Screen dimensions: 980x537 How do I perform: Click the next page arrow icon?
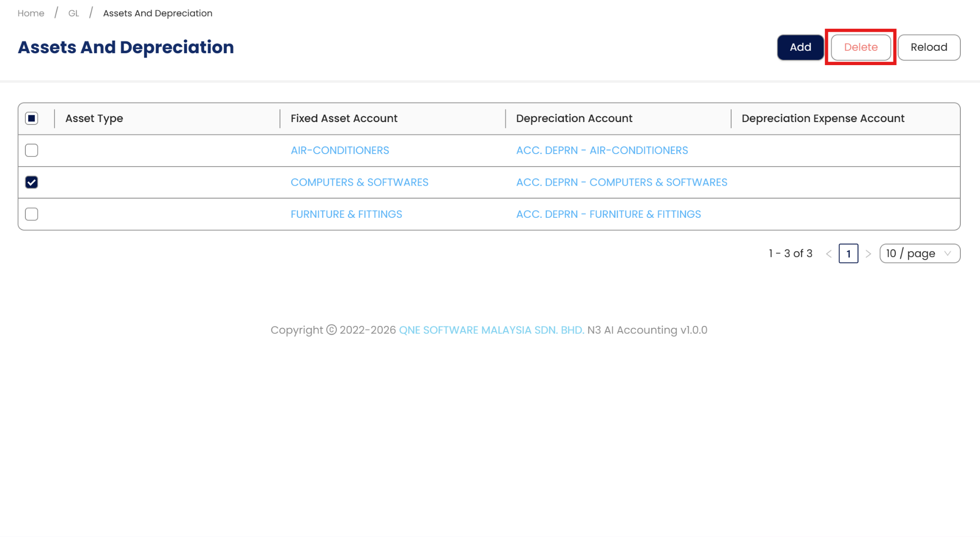868,254
